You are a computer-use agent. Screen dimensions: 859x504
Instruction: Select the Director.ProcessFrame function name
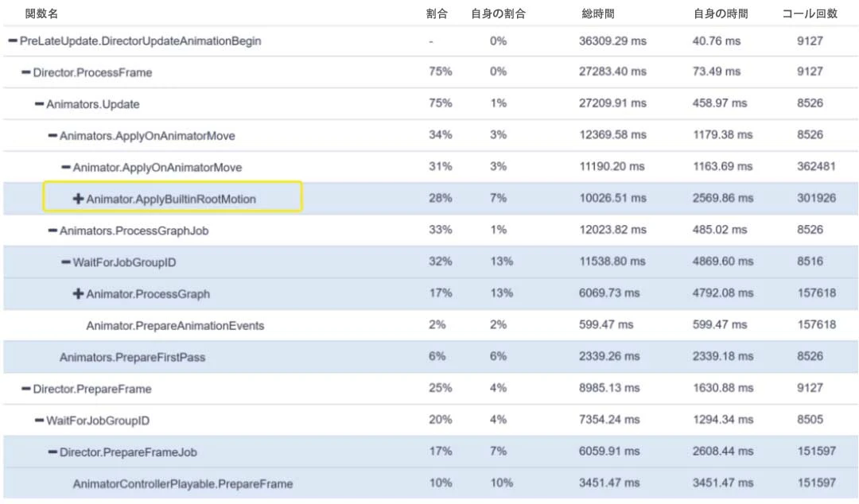(92, 73)
